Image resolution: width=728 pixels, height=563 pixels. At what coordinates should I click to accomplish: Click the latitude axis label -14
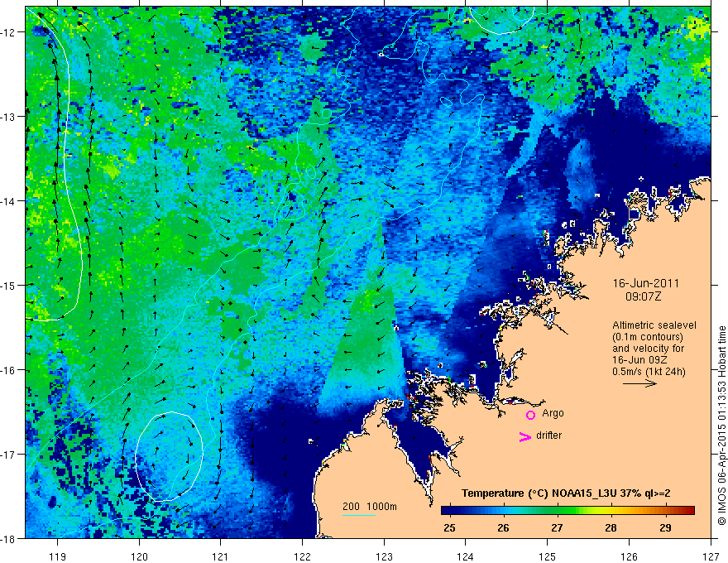pyautogui.click(x=8, y=200)
